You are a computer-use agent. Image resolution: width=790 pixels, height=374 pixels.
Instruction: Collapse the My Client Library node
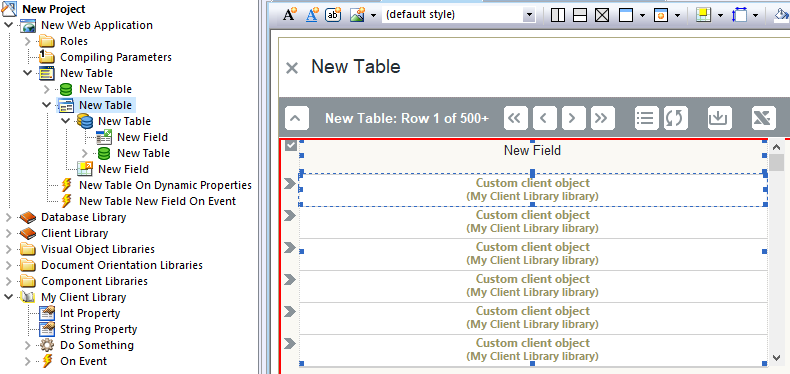[9, 297]
